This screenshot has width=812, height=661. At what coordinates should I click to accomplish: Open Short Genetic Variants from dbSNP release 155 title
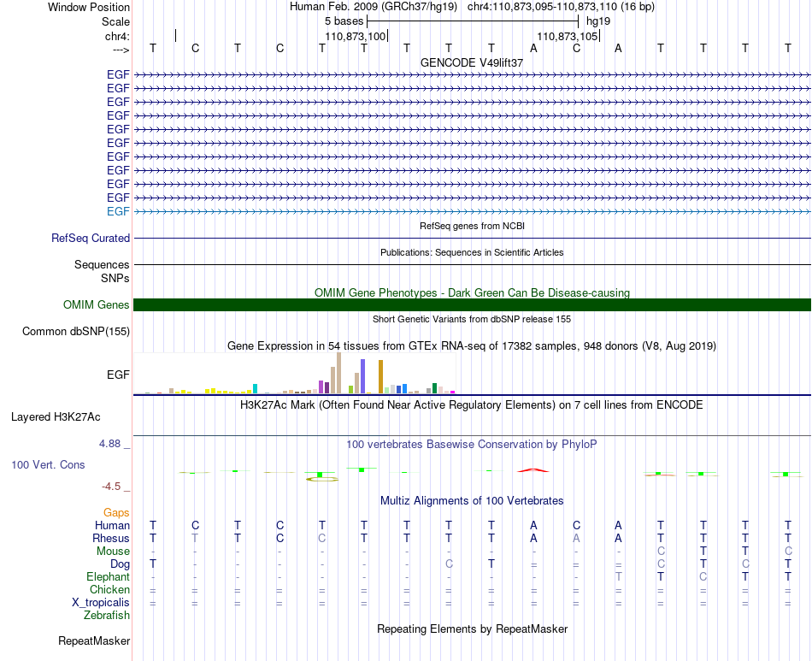(x=472, y=319)
